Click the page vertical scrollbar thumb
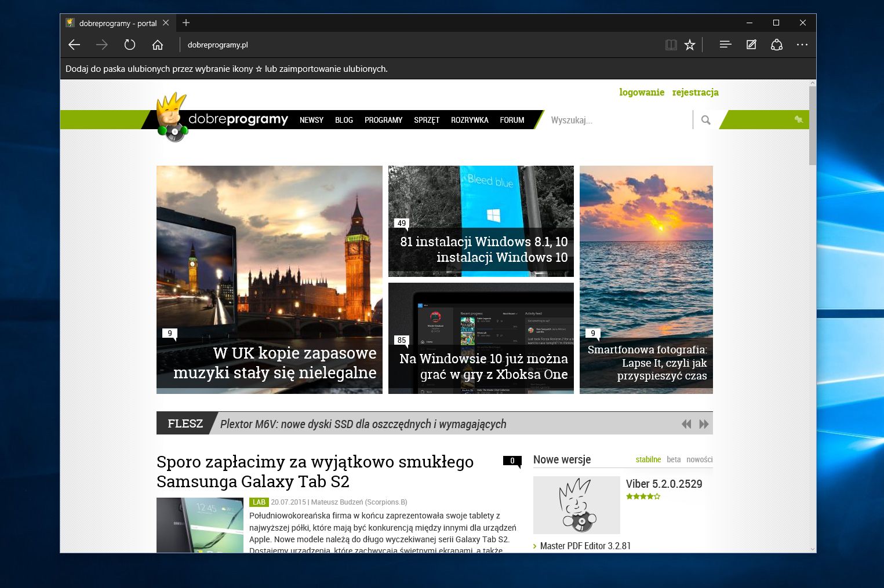This screenshot has height=588, width=884. [x=812, y=125]
